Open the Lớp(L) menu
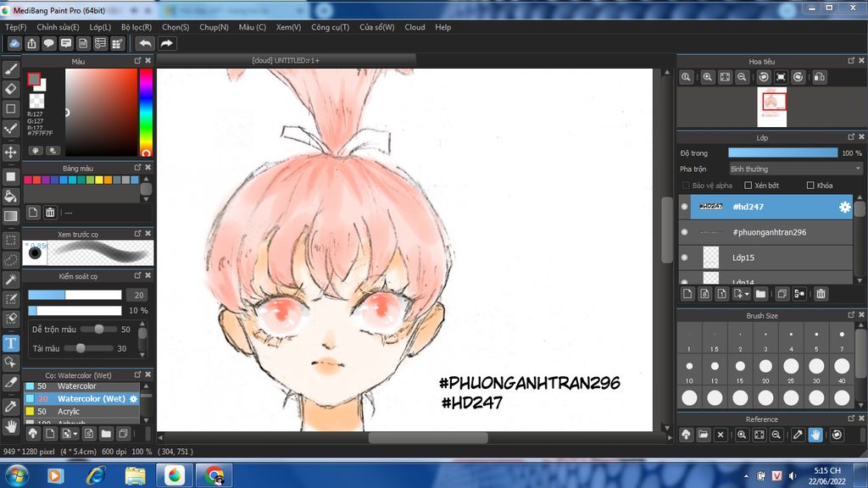 pyautogui.click(x=100, y=27)
